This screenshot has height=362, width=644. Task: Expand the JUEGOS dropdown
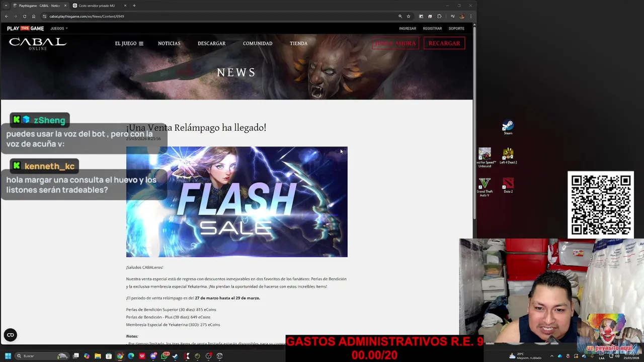click(x=59, y=29)
